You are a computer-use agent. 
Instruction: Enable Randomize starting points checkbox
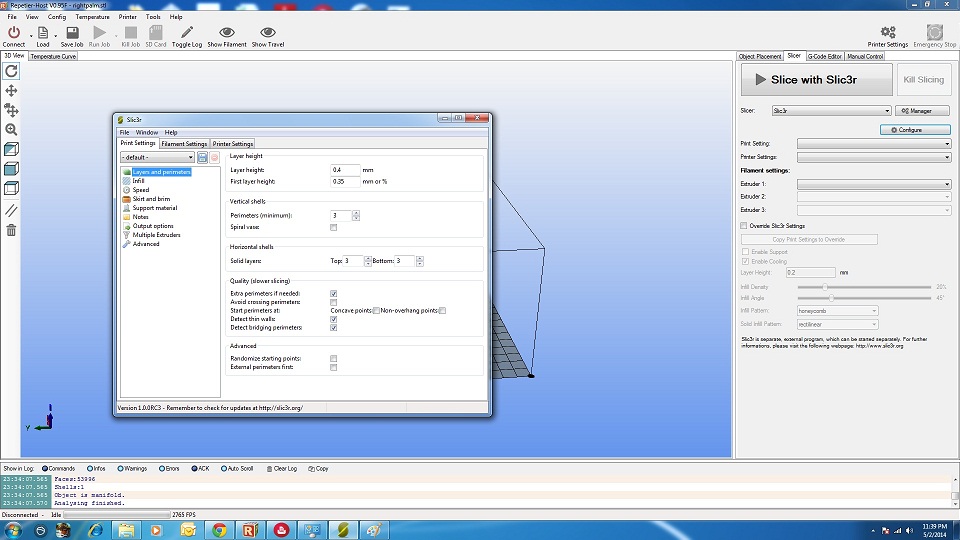coord(333,359)
